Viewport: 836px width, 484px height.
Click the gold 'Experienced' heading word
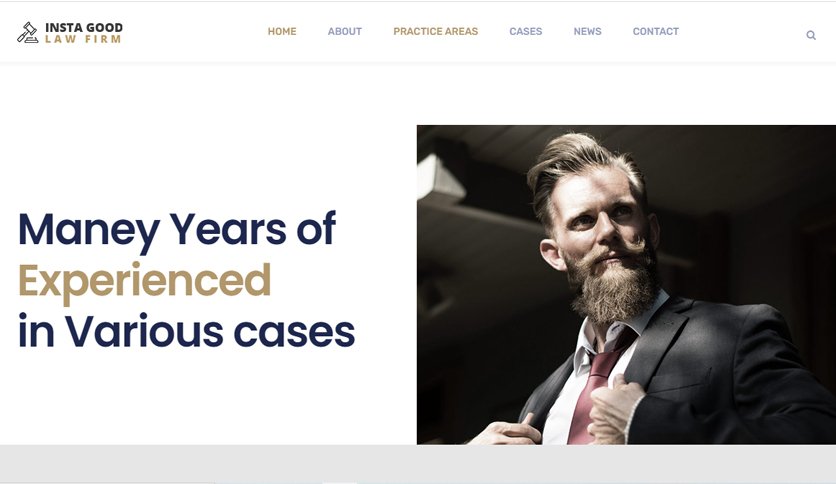145,281
